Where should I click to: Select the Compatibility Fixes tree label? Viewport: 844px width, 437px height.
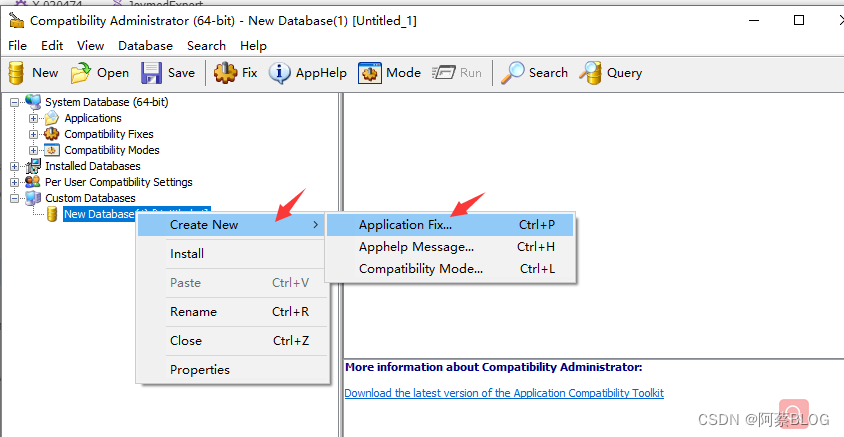109,134
